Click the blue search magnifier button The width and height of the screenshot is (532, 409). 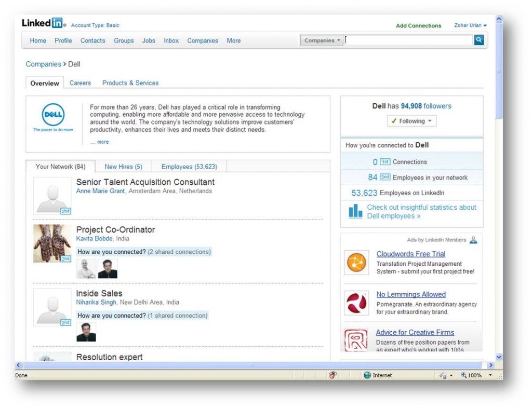tap(478, 40)
